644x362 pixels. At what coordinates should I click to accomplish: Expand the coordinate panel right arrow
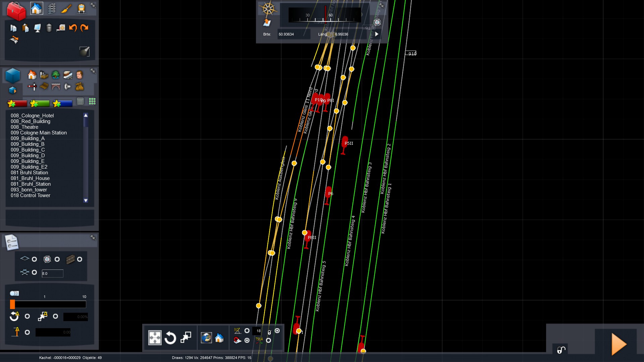(x=377, y=34)
